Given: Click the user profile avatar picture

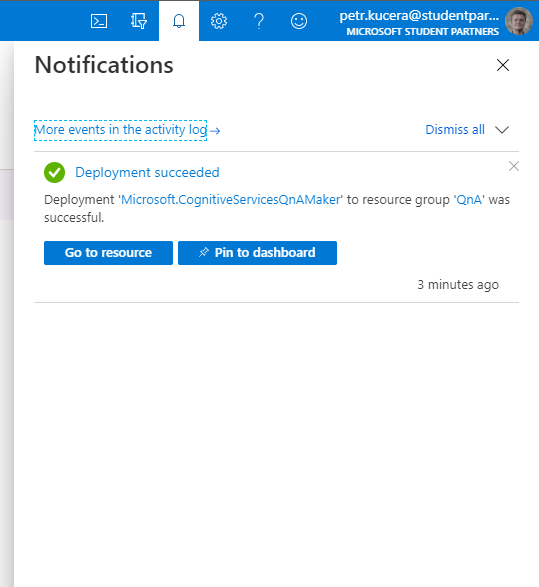Looking at the screenshot, I should [518, 21].
